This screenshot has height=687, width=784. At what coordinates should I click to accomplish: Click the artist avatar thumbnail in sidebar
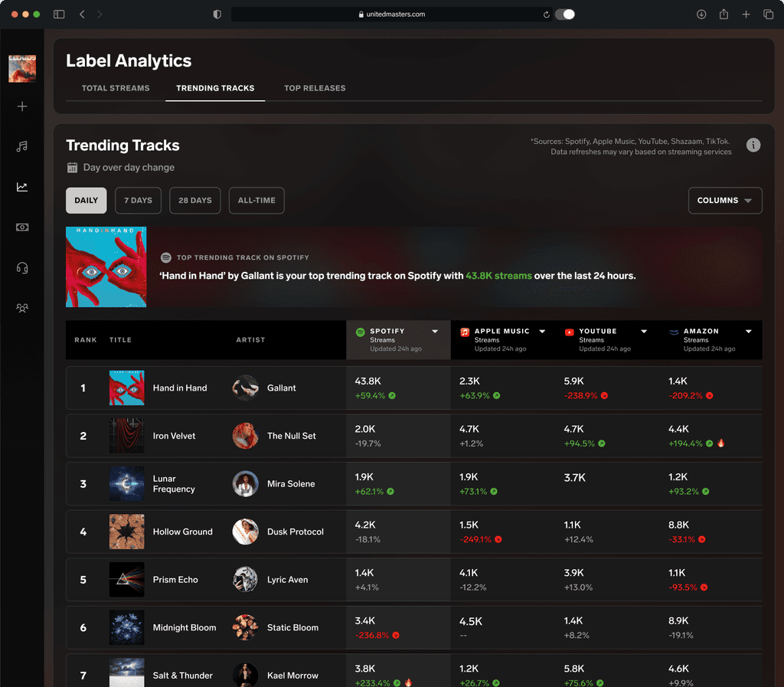click(22, 68)
